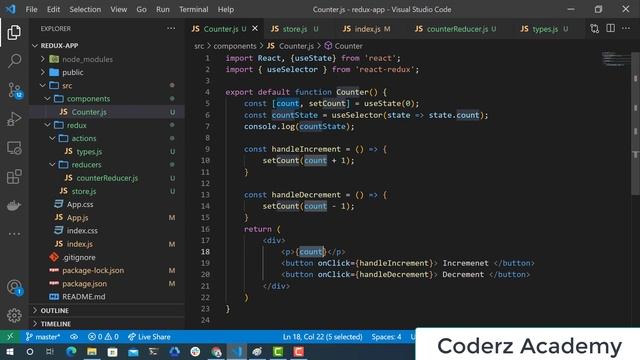Open counterReducer.js in the explorer tree
640x360 pixels.
coord(107,178)
